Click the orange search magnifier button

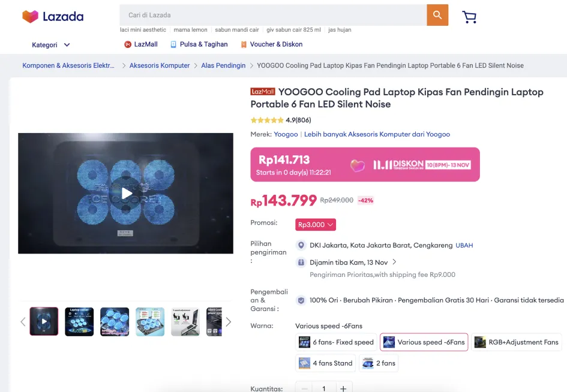pos(437,15)
